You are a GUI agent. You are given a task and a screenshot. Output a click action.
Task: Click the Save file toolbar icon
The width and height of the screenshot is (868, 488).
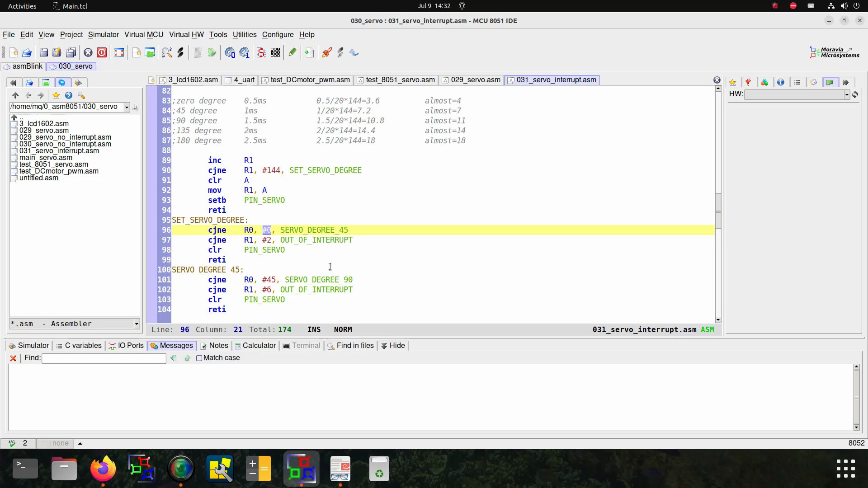pyautogui.click(x=44, y=53)
